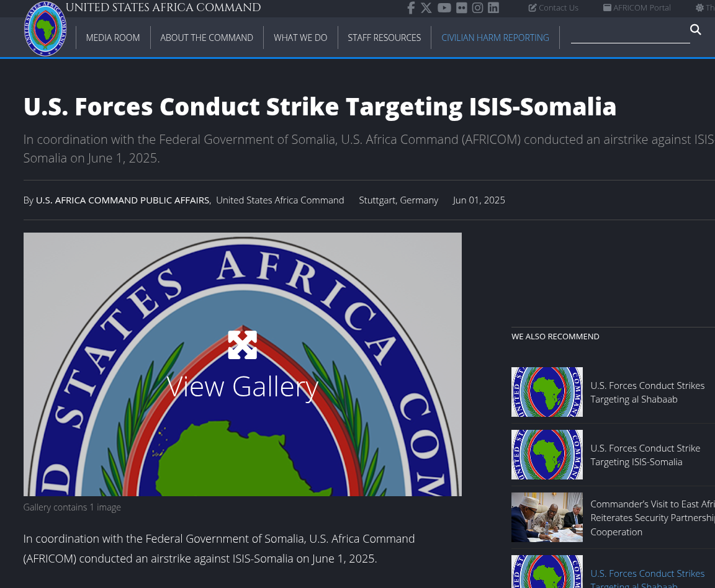
Task: Open recommended article Strikes Targeting al Shabaab
Action: tap(647, 393)
